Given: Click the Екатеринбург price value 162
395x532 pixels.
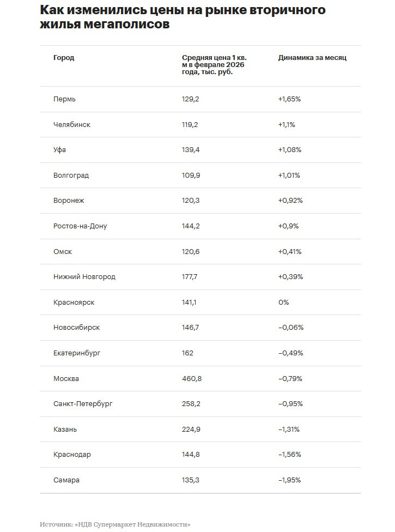Looking at the screenshot, I should [187, 353].
